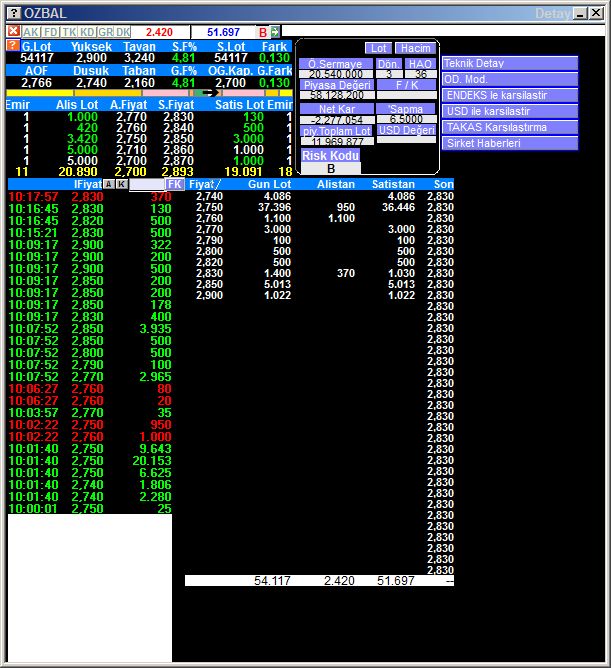Image resolution: width=611 pixels, height=668 pixels.
Task: Select the 10:15:21 trade row
Action: [90, 233]
